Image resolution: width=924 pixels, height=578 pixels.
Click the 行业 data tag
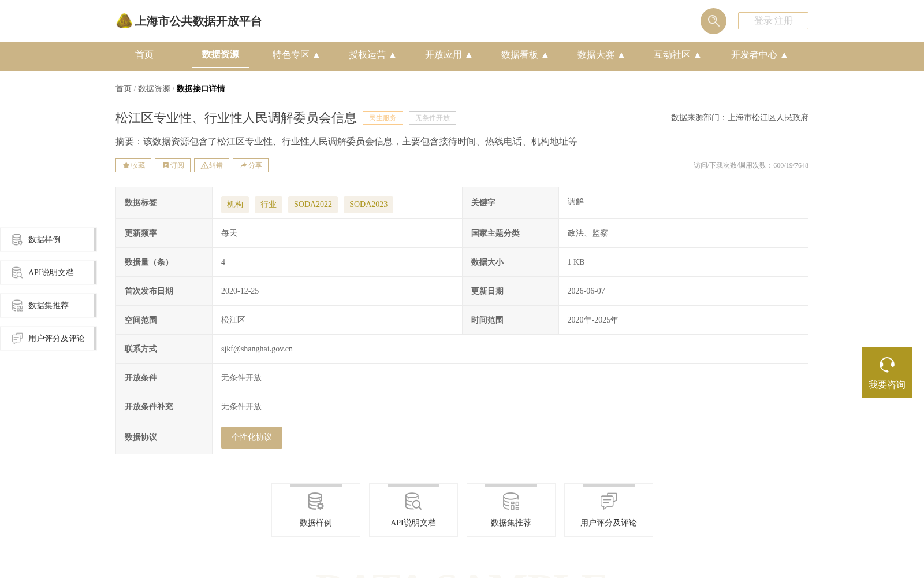(x=269, y=205)
